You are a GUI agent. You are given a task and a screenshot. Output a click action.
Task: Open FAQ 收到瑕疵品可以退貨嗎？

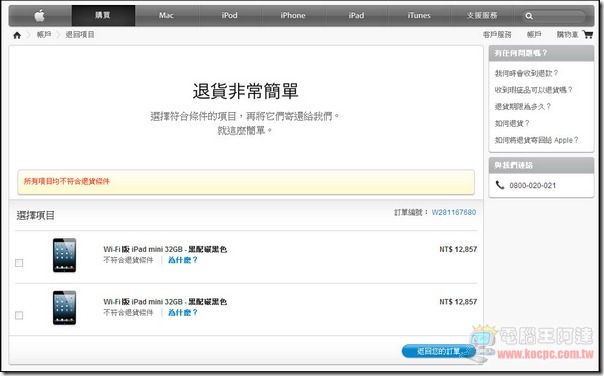(x=534, y=90)
